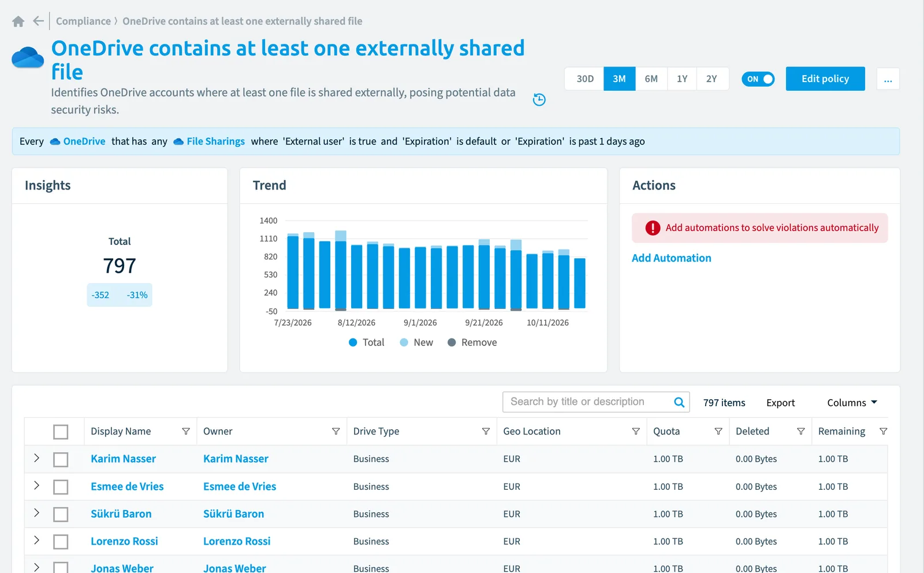Viewport: 924px width, 573px height.
Task: Expand the Esmee de Vries row
Action: click(36, 485)
